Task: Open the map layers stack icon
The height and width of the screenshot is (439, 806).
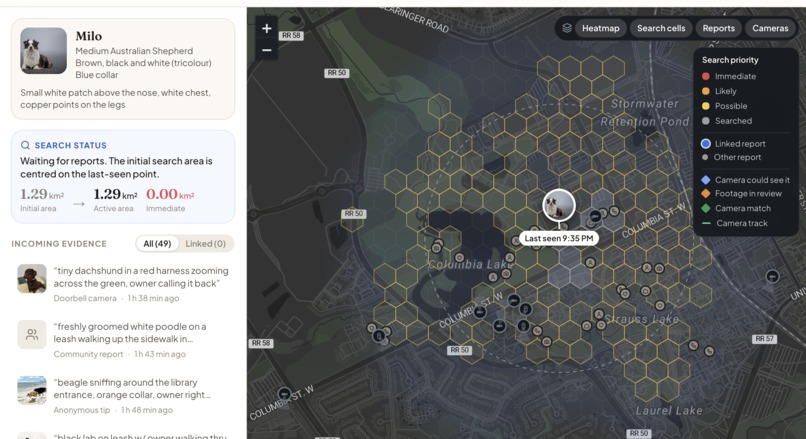Action: (566, 28)
